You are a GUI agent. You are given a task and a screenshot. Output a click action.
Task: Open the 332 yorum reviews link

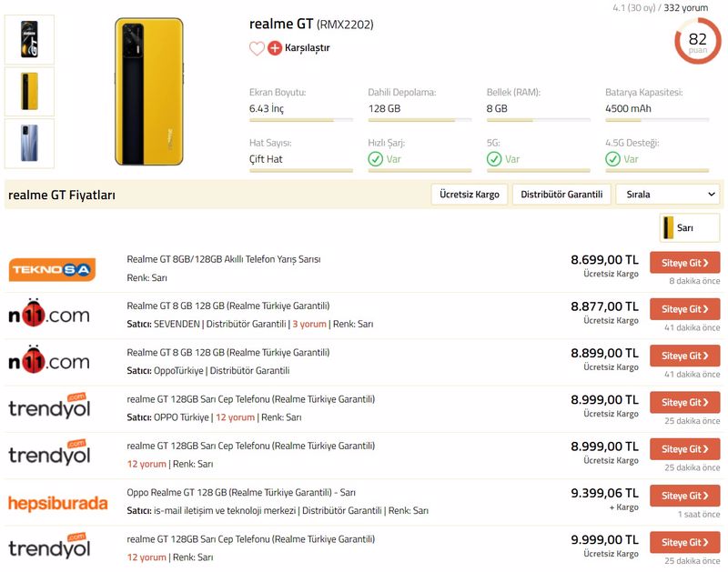686,7
